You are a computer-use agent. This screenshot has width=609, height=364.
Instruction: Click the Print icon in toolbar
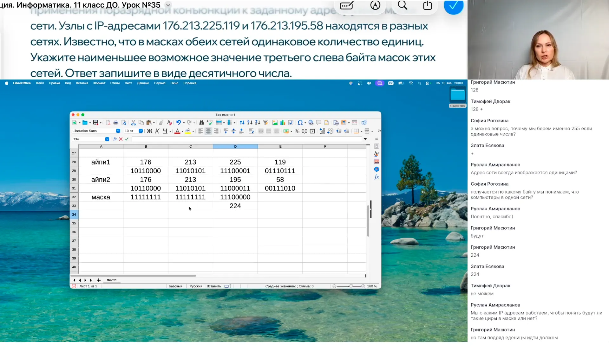coord(116,123)
